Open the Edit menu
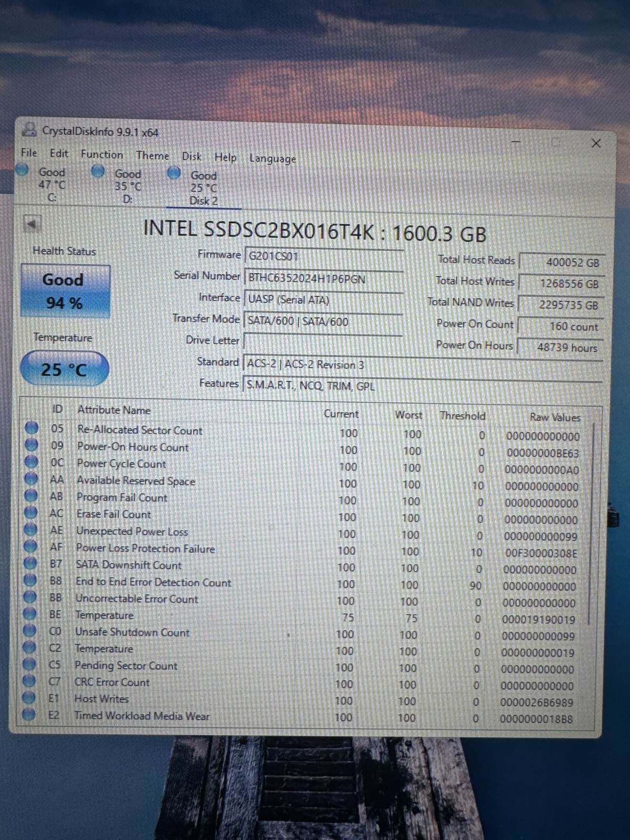This screenshot has width=630, height=840. pos(59,153)
